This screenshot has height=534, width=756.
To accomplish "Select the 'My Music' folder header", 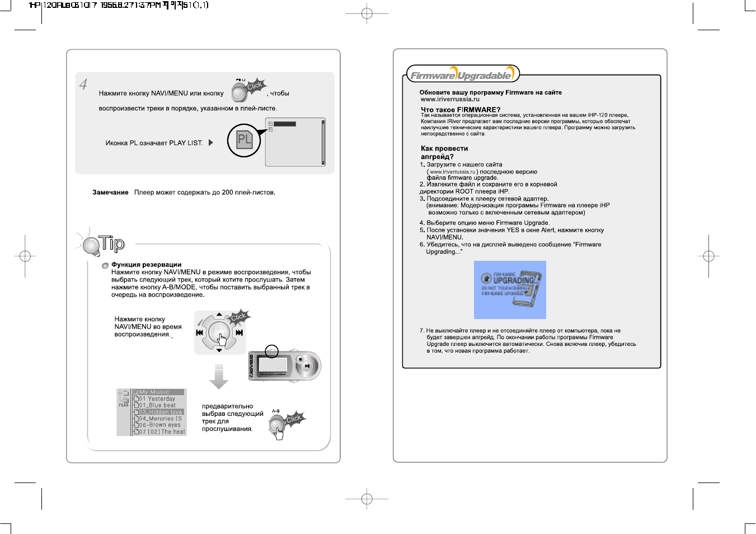I will tap(158, 392).
